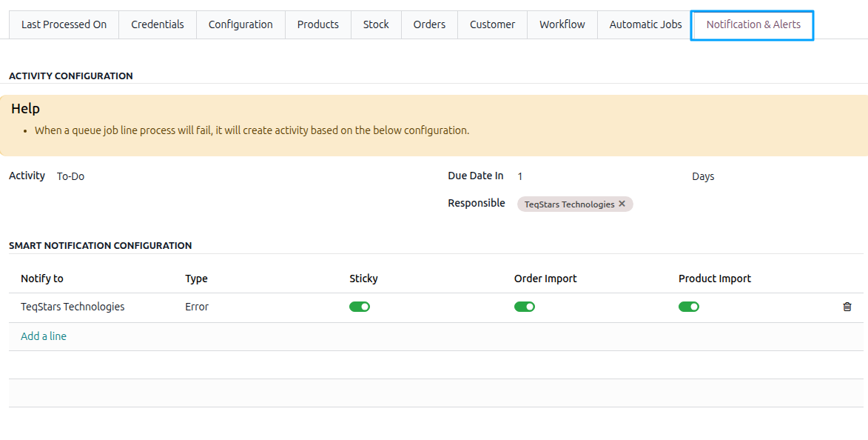Add a line to smart notifications
868x440 pixels.
[x=43, y=336]
